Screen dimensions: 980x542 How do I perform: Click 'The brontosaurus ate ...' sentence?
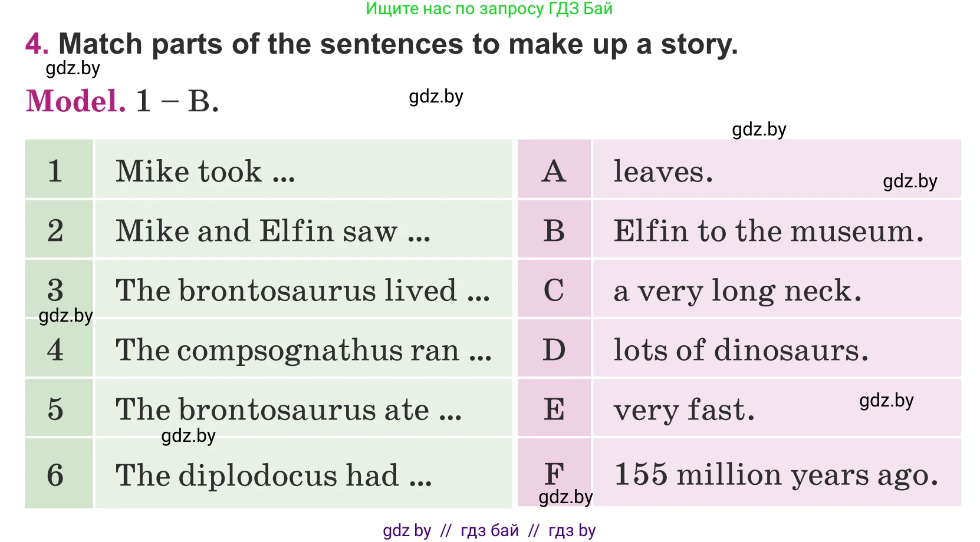tap(288, 409)
